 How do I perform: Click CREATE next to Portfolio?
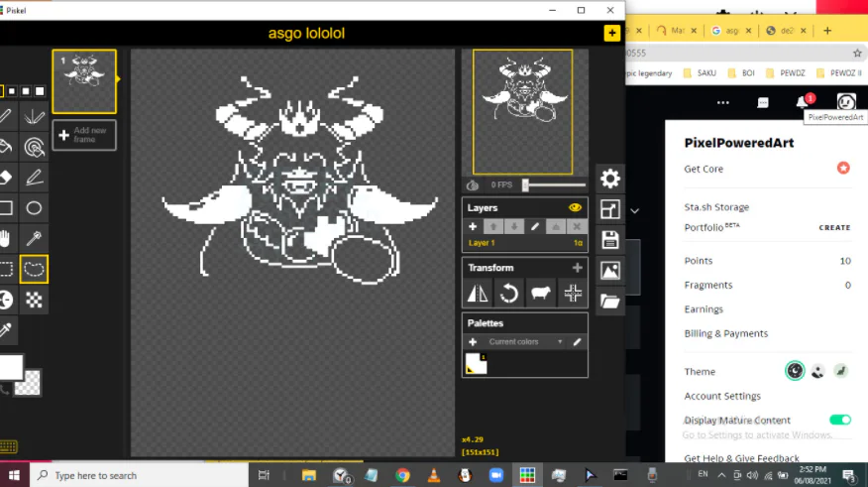coord(834,228)
